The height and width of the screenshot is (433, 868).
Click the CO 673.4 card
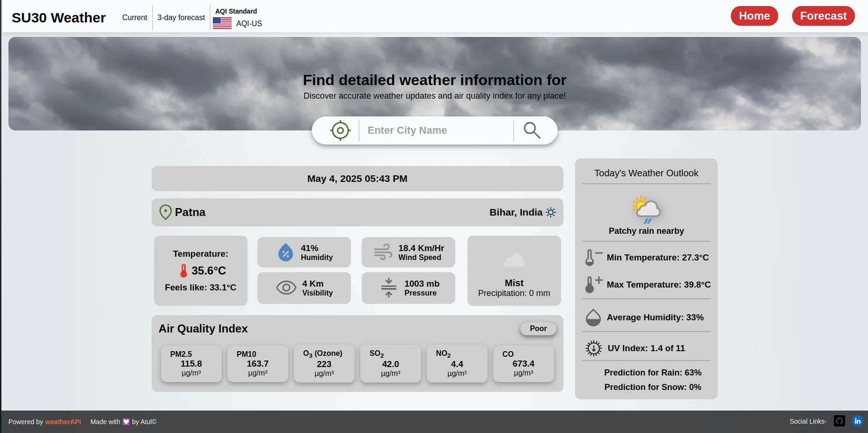pyautogui.click(x=524, y=364)
